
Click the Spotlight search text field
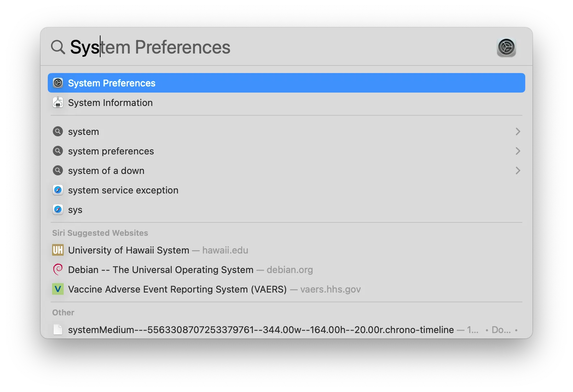(253, 47)
